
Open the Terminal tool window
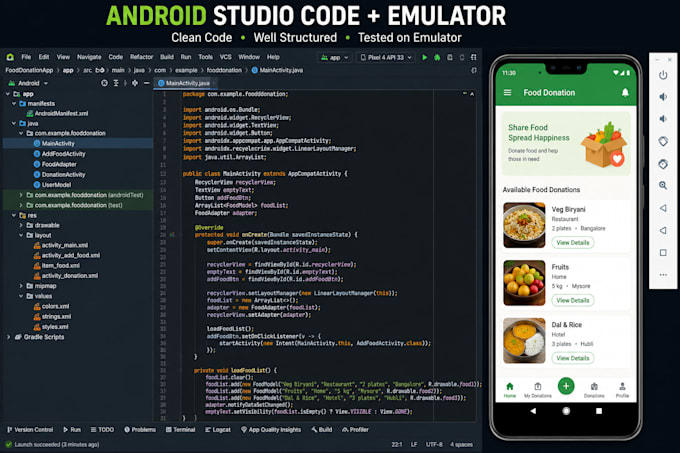pyautogui.click(x=180, y=430)
